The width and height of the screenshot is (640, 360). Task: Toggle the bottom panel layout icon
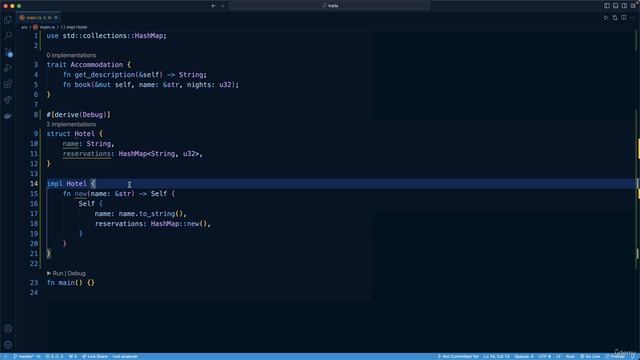[x=616, y=6]
